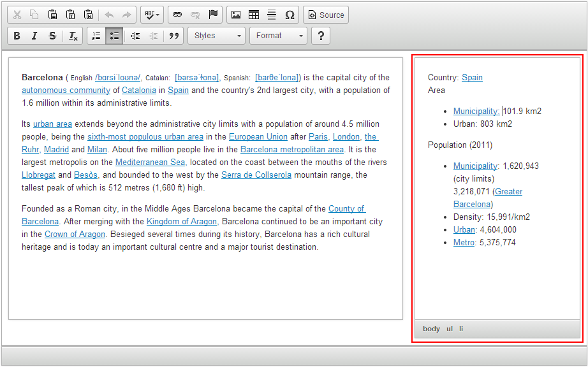Click the English pronunciation /bɑrsɨˈloʊnə/ link
588x367 pixels.
click(118, 78)
